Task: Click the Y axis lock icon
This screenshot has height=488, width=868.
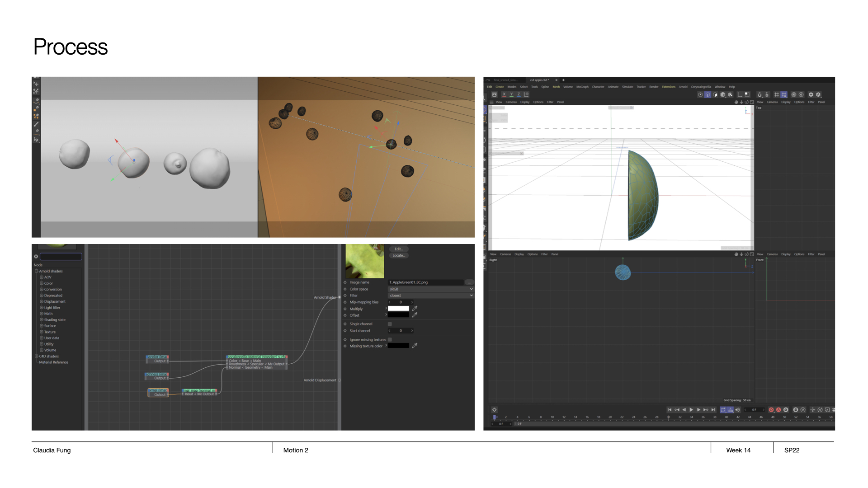Action: tap(511, 94)
